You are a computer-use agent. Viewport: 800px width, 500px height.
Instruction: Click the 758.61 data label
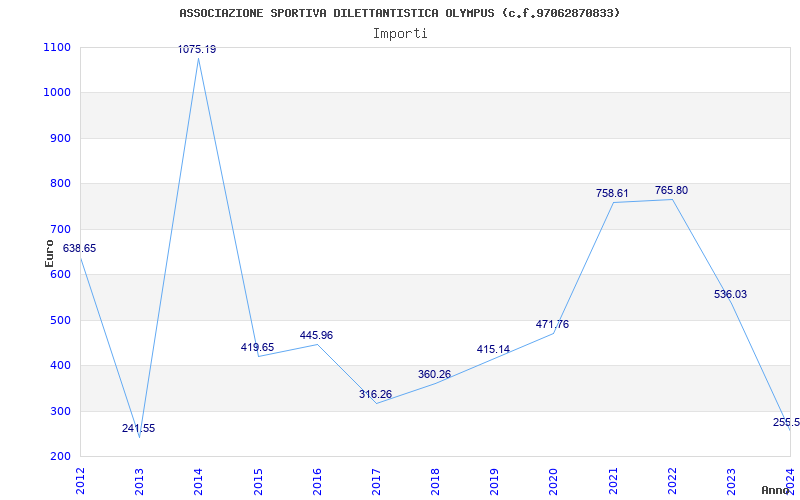[x=612, y=194]
